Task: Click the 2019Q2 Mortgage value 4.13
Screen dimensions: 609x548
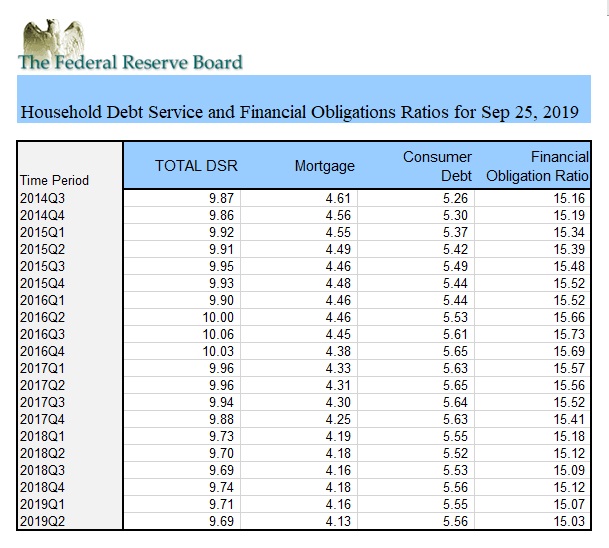Action: [x=338, y=520]
